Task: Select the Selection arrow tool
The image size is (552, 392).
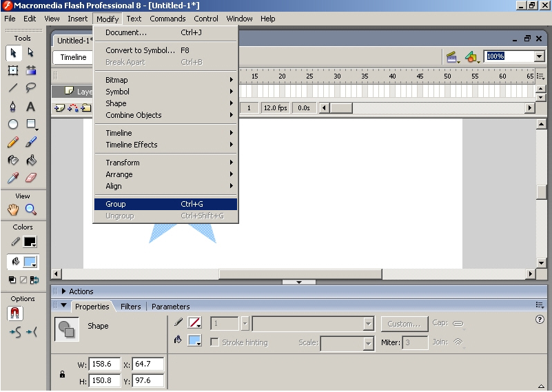Action: click(13, 53)
